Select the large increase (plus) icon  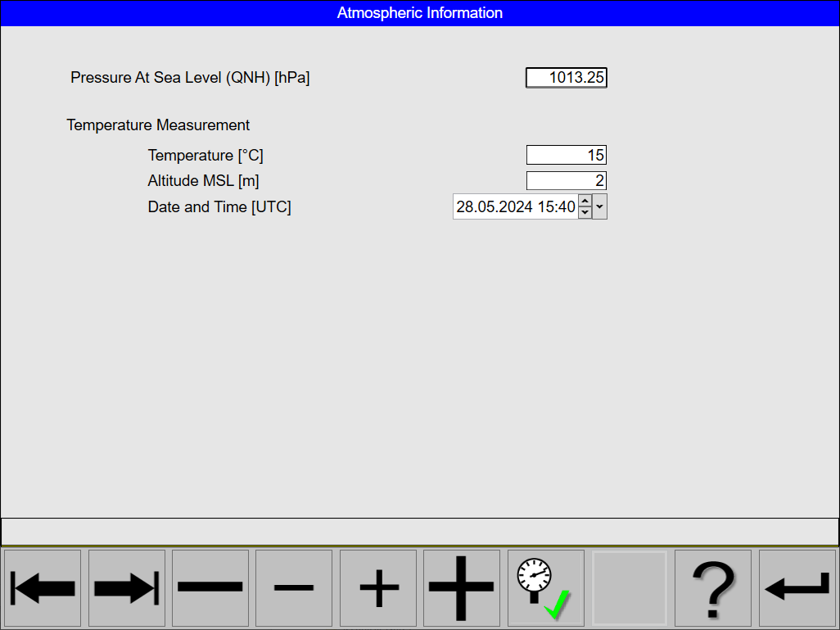pos(461,587)
